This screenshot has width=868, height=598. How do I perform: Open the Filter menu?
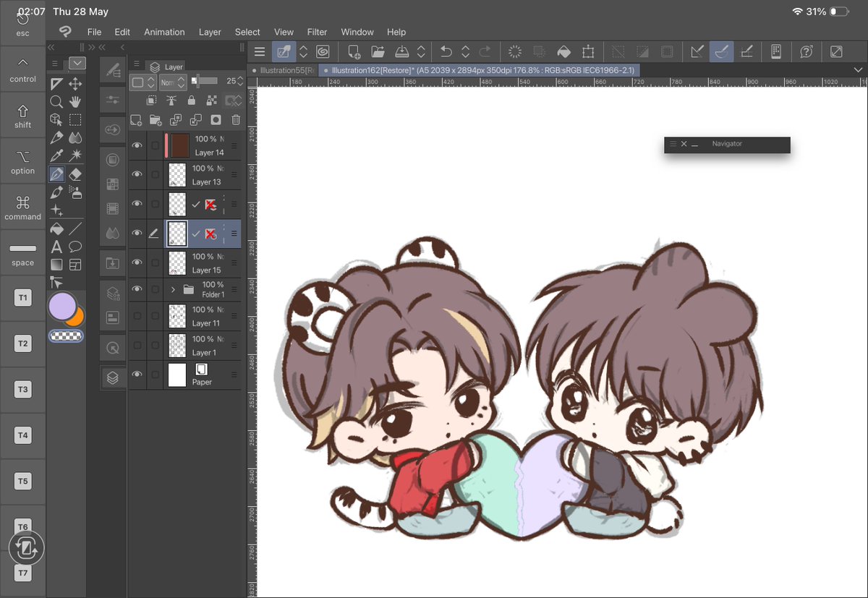click(317, 32)
